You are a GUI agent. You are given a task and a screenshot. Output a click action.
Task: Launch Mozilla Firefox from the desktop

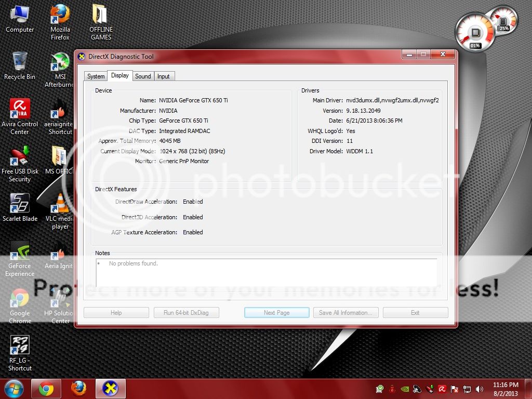pos(60,22)
